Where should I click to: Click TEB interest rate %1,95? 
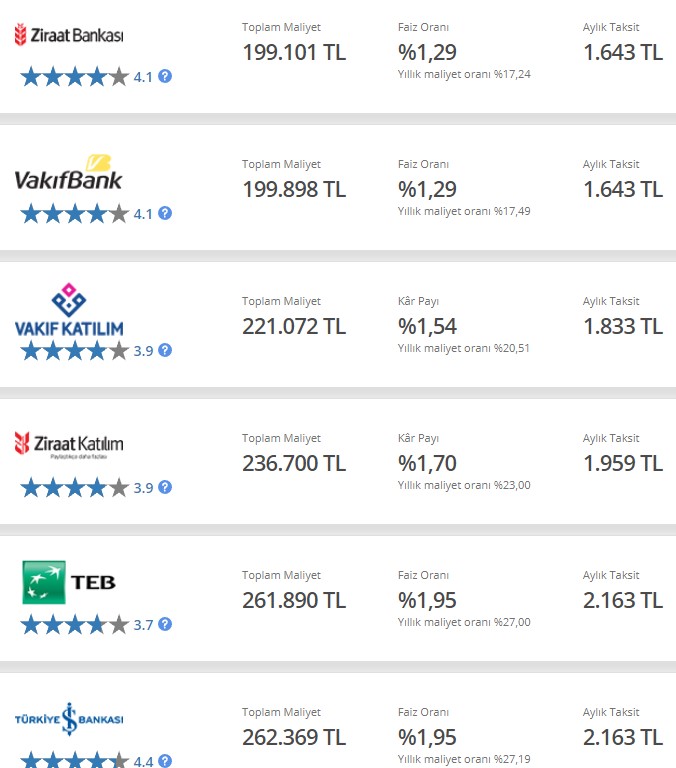coord(427,600)
